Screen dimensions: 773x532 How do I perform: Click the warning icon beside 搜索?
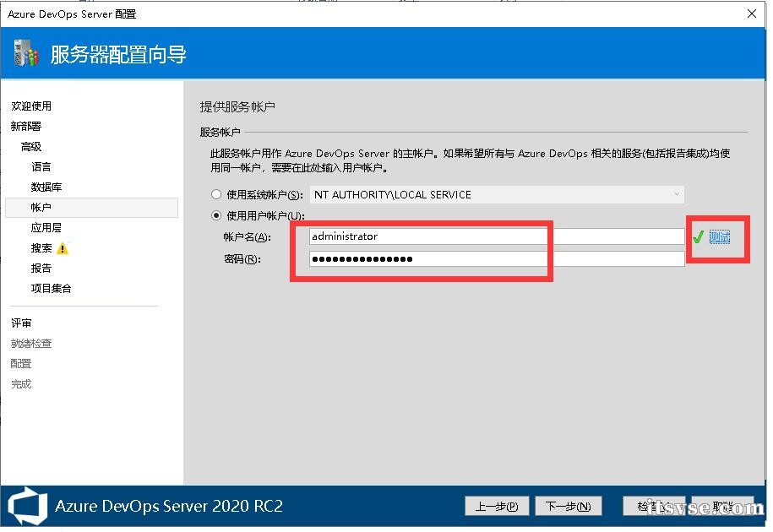click(63, 248)
